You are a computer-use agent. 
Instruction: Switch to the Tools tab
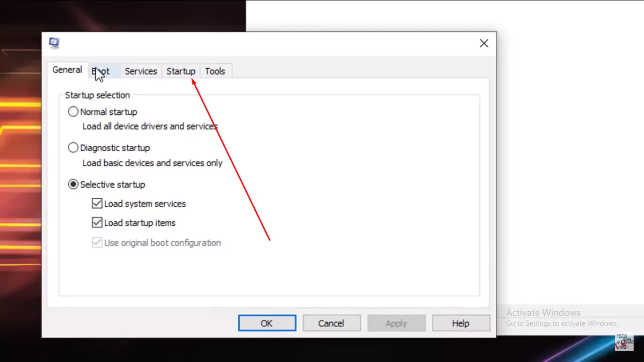(215, 71)
